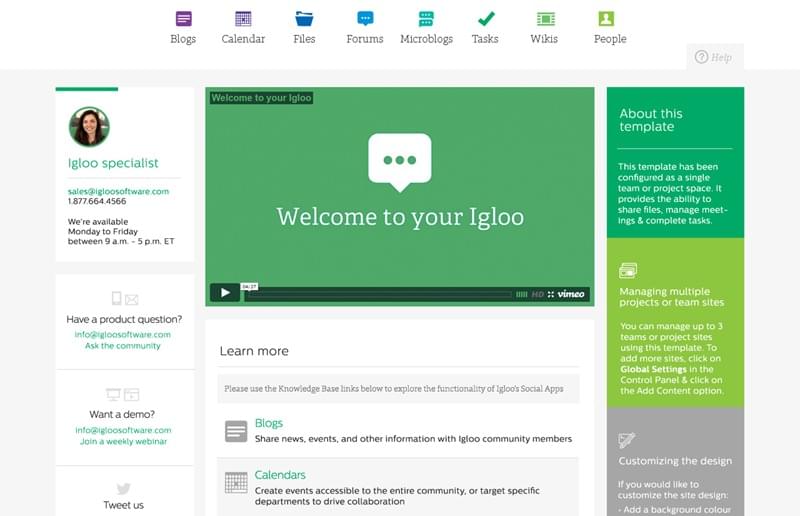Viewport: 800px width, 516px height.
Task: Open the Tasks checkmark icon
Action: (x=486, y=19)
